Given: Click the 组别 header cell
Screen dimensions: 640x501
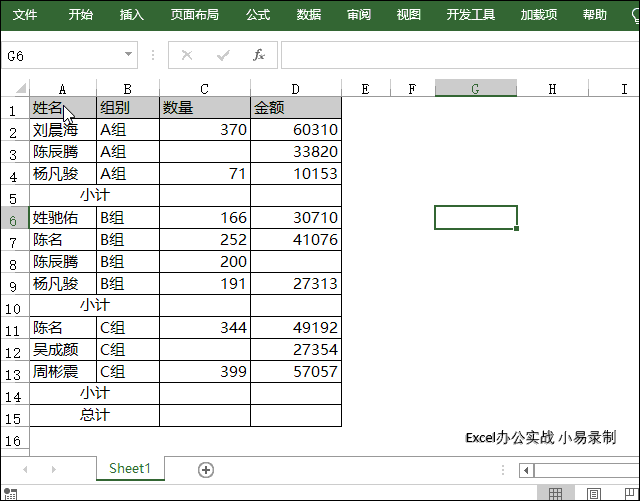Looking at the screenshot, I should (x=128, y=108).
